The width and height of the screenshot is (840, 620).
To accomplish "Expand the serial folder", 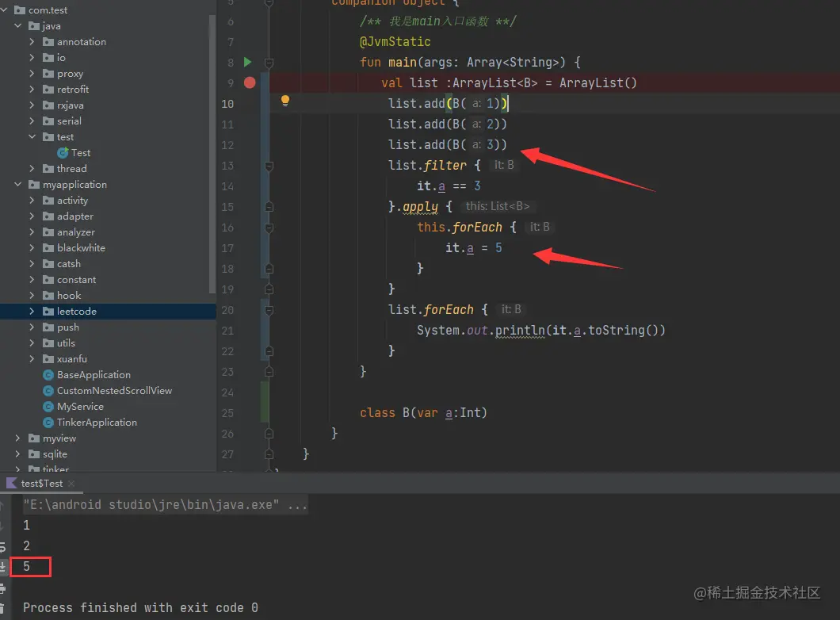I will point(32,121).
